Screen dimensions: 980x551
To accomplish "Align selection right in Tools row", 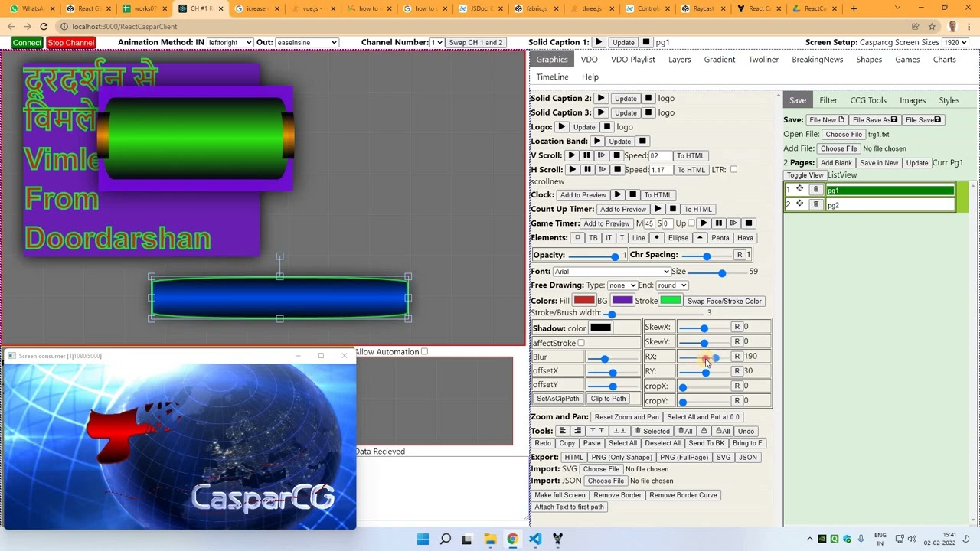I will (577, 431).
